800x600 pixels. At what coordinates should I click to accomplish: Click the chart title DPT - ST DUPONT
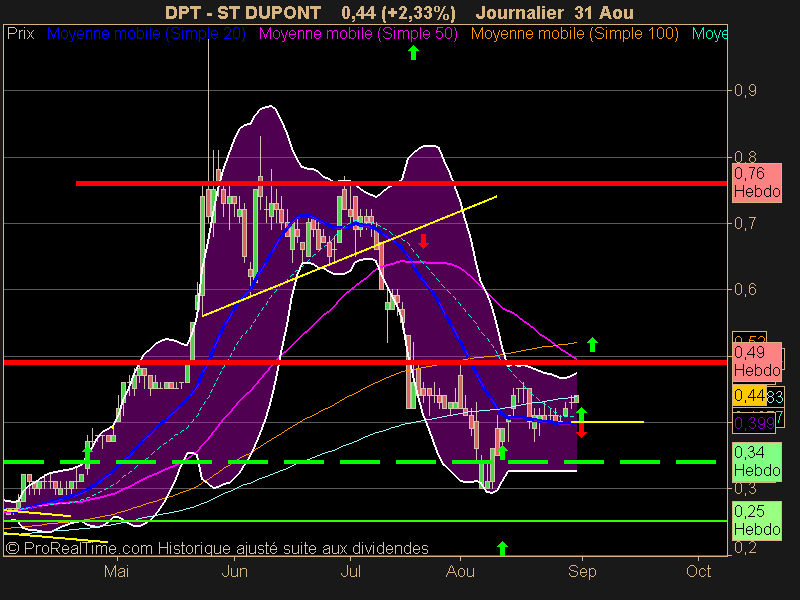(243, 12)
